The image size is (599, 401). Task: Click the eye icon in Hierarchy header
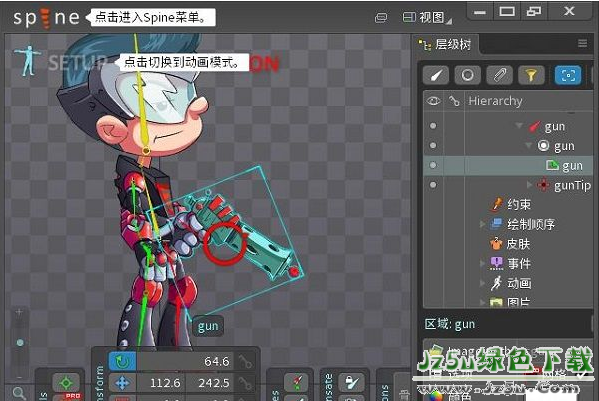(x=433, y=101)
